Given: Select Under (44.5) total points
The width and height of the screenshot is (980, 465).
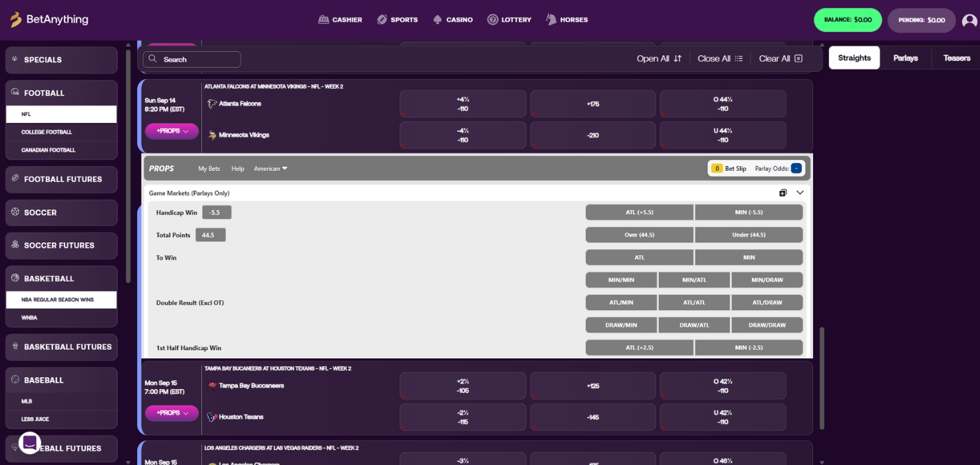Looking at the screenshot, I should 749,235.
